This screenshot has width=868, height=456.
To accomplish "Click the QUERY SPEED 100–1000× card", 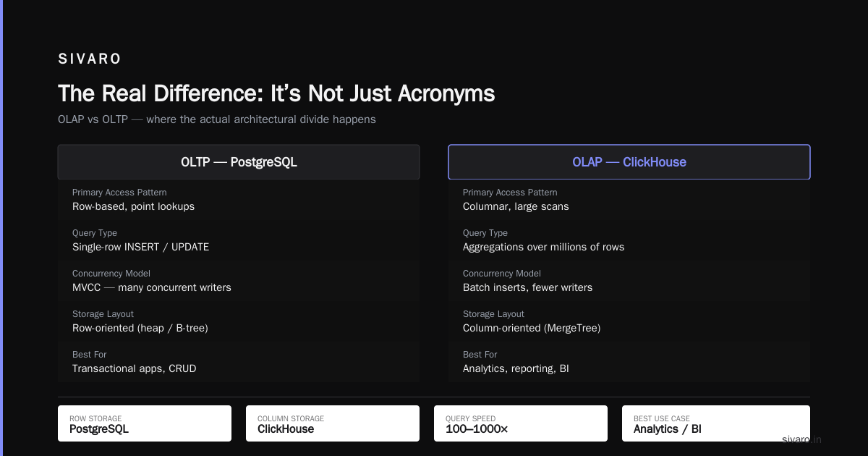I will pyautogui.click(x=521, y=423).
